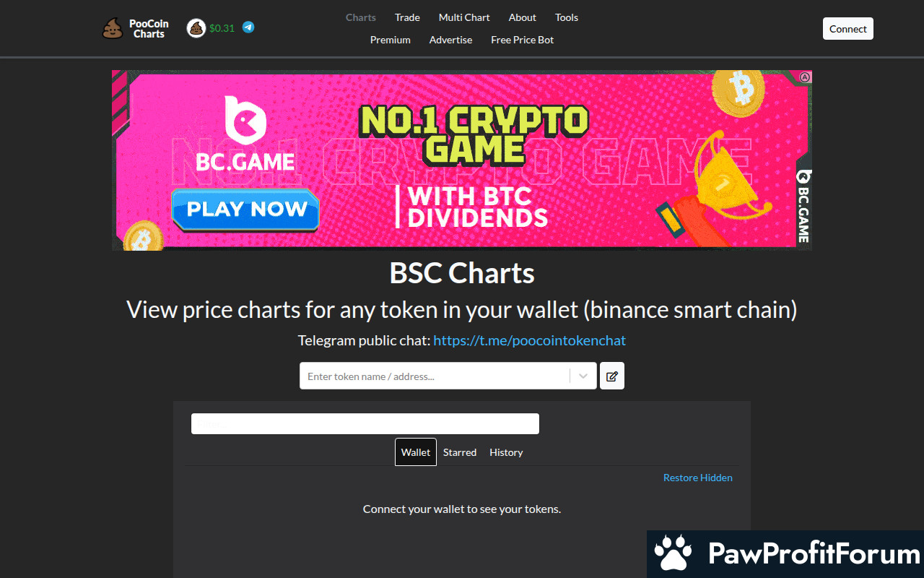Click the ad info icon on banner
924x578 pixels.
(805, 77)
